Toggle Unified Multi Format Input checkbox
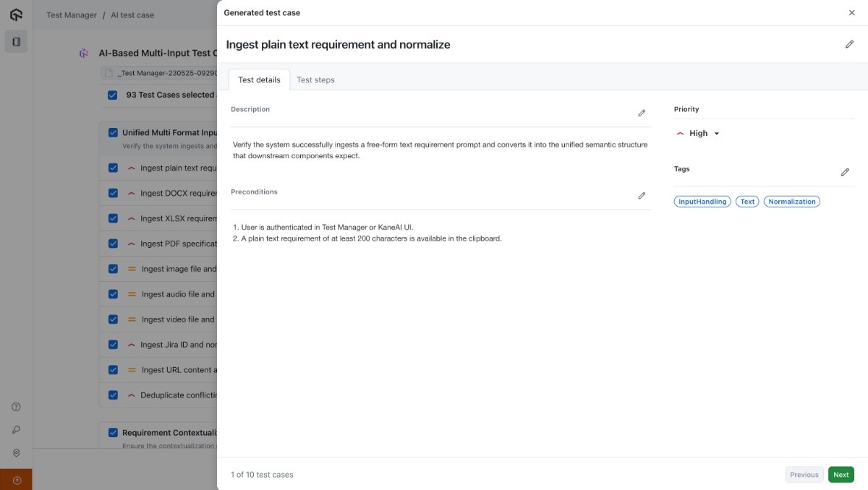 [x=113, y=132]
